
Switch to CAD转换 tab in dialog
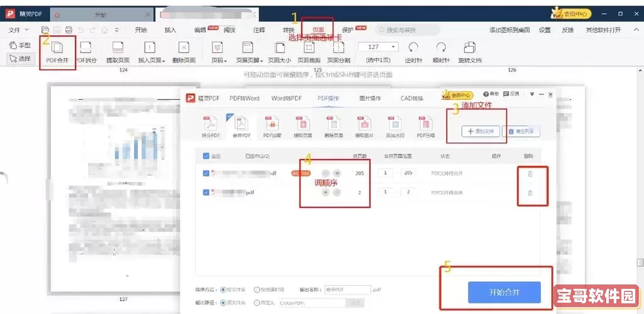coord(412,99)
